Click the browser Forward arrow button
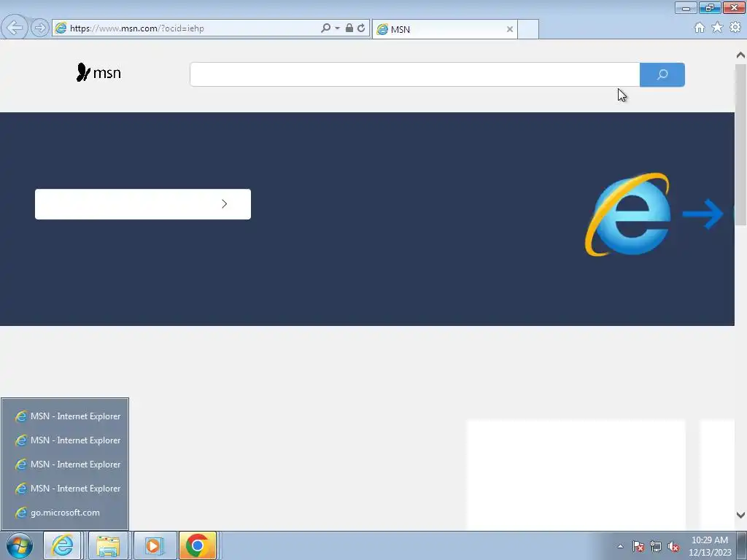The image size is (747, 560). 40,28
